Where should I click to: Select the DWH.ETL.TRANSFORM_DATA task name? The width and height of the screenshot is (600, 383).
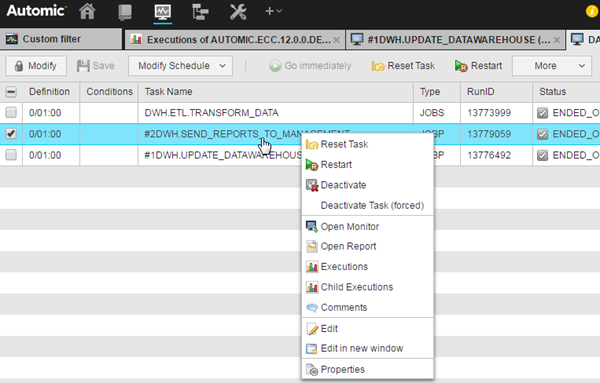click(211, 113)
